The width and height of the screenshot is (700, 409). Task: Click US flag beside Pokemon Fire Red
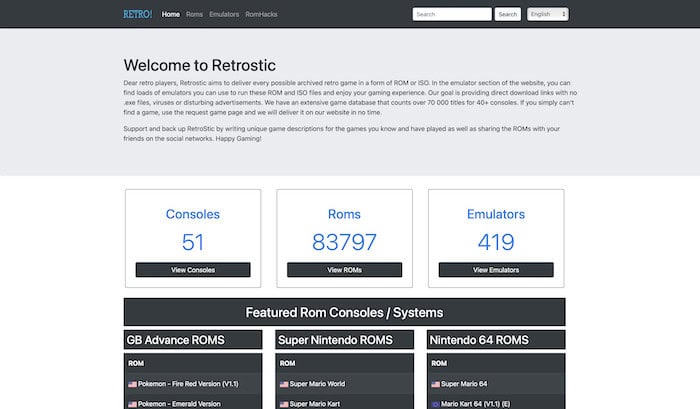point(133,384)
